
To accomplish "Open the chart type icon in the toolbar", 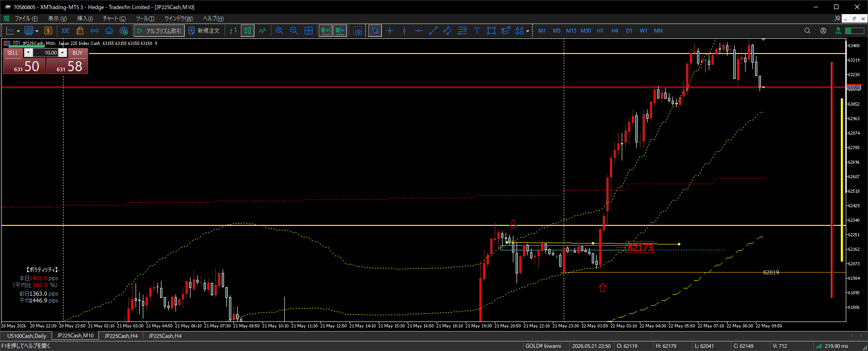I will [10, 31].
